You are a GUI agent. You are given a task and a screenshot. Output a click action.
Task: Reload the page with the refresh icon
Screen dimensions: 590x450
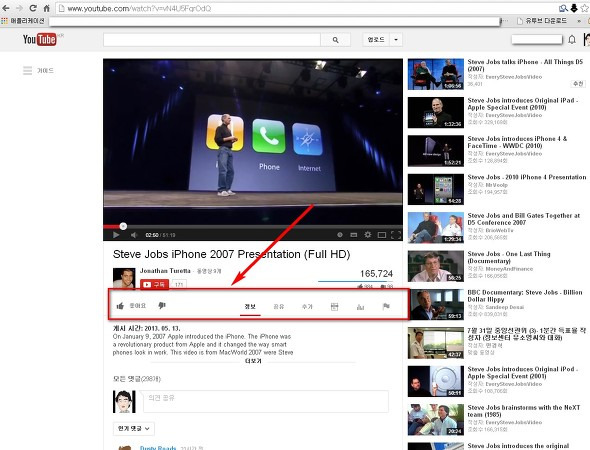click(x=33, y=8)
